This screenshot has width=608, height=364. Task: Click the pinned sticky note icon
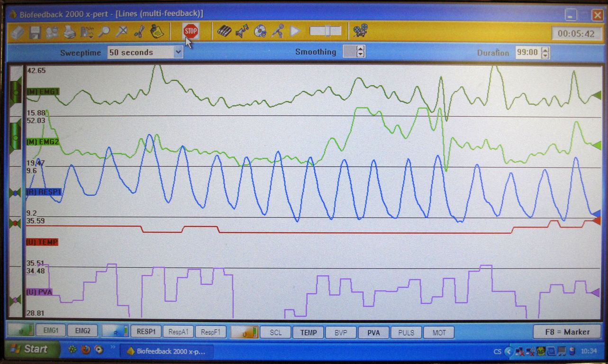coord(156,32)
